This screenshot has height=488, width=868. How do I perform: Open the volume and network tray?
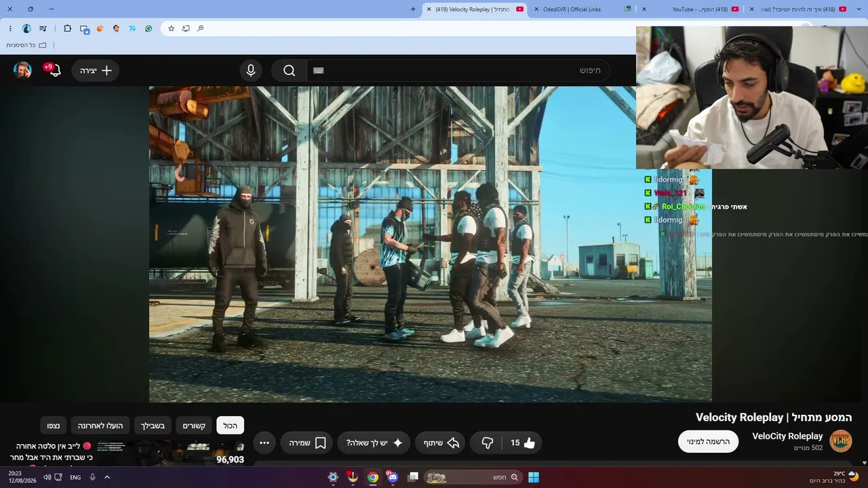(x=52, y=477)
